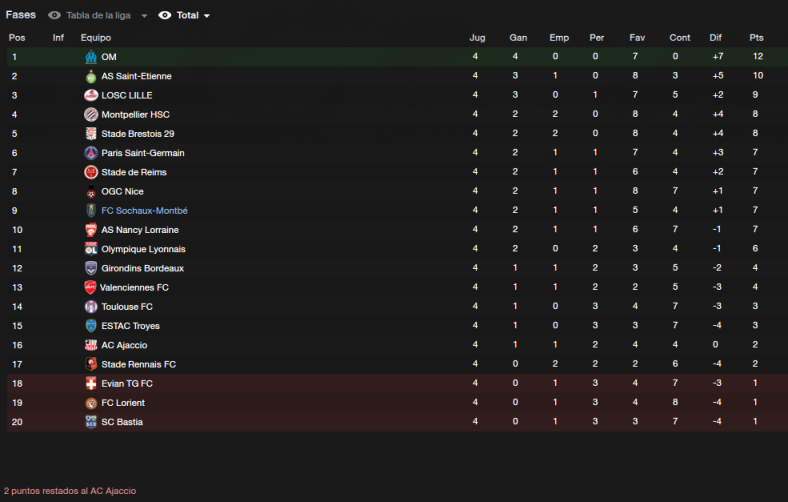Click the AC Ajaccio points deduction note

(70, 491)
